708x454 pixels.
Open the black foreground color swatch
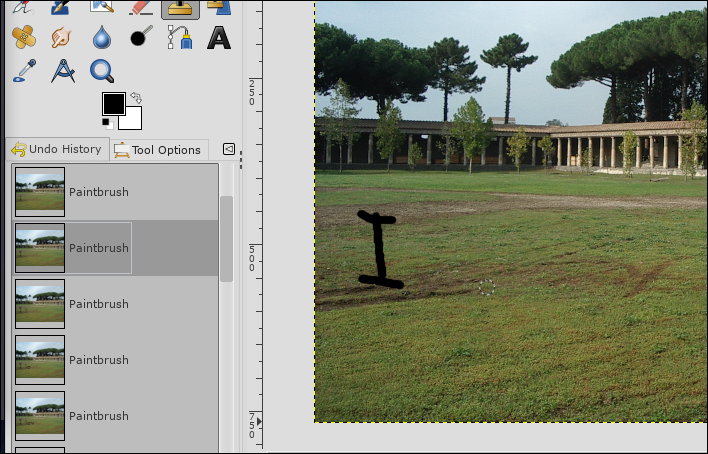[113, 104]
